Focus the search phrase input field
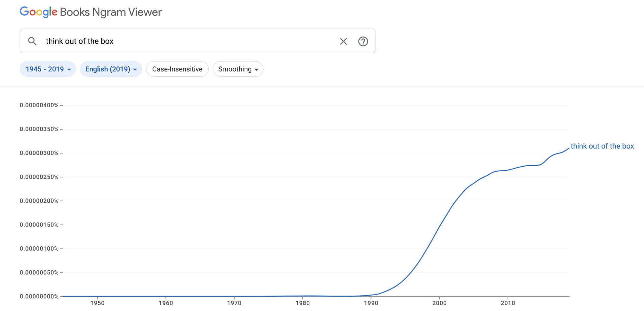 point(188,41)
